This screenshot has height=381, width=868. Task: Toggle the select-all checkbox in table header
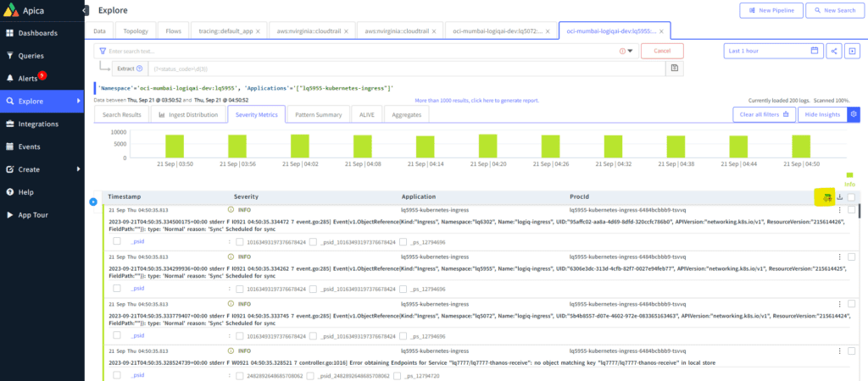tap(851, 197)
